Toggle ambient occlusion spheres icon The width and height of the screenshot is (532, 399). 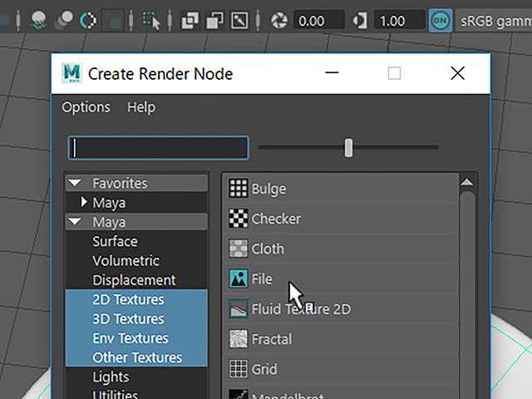pos(64,20)
